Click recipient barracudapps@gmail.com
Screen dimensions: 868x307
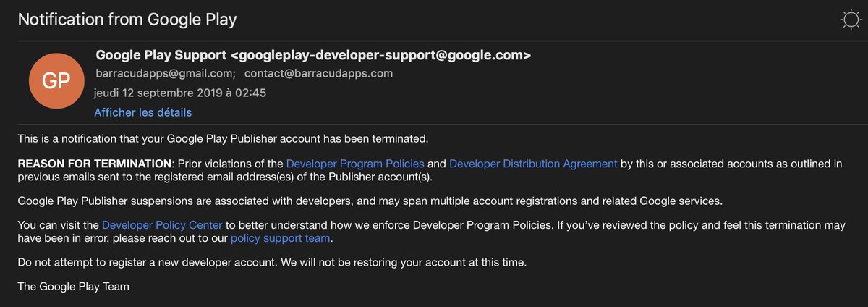165,74
